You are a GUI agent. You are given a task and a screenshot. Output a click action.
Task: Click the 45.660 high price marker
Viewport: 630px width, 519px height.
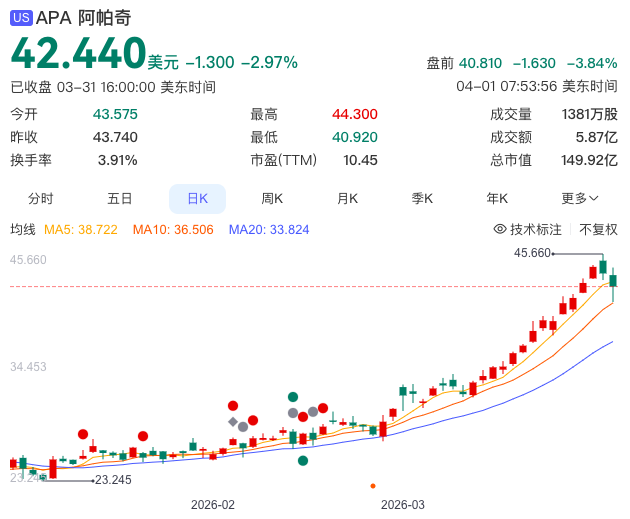pyautogui.click(x=532, y=253)
